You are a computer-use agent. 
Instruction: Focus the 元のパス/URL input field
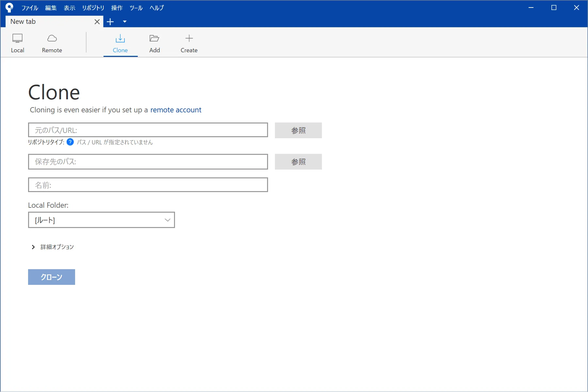148,130
